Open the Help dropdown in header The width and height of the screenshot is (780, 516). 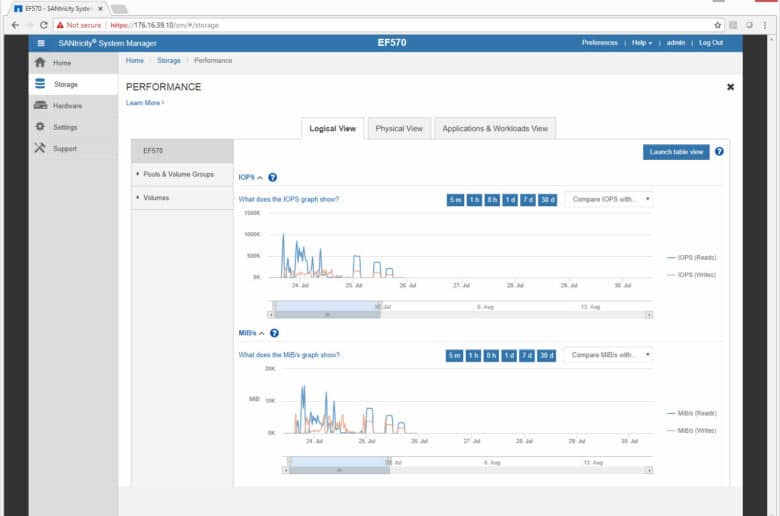tap(642, 43)
